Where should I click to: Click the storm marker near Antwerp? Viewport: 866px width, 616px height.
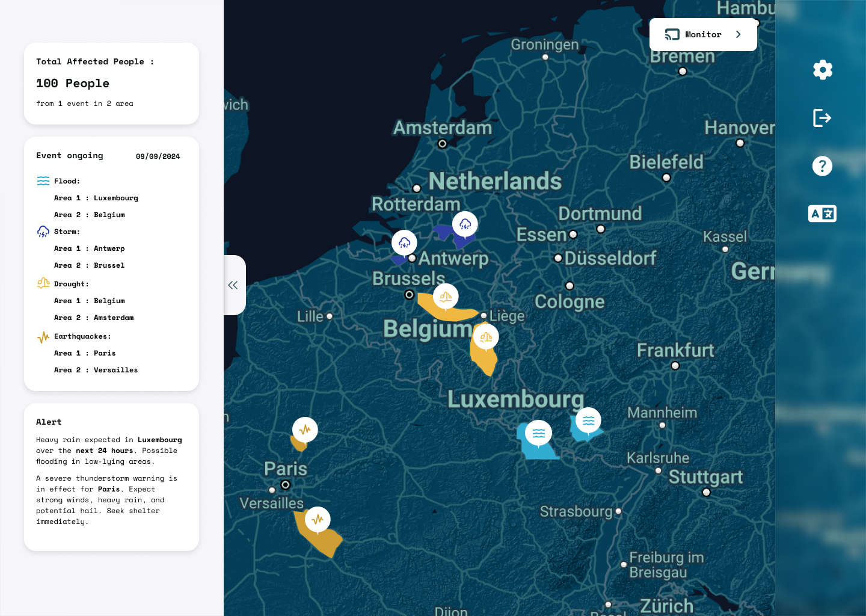[x=404, y=242]
